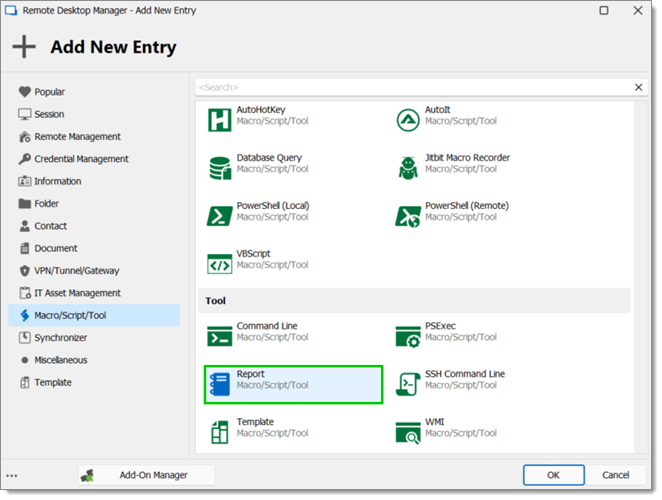Click the VPN/Tunnel/Gateway shield icon
662x500 pixels.
point(24,271)
